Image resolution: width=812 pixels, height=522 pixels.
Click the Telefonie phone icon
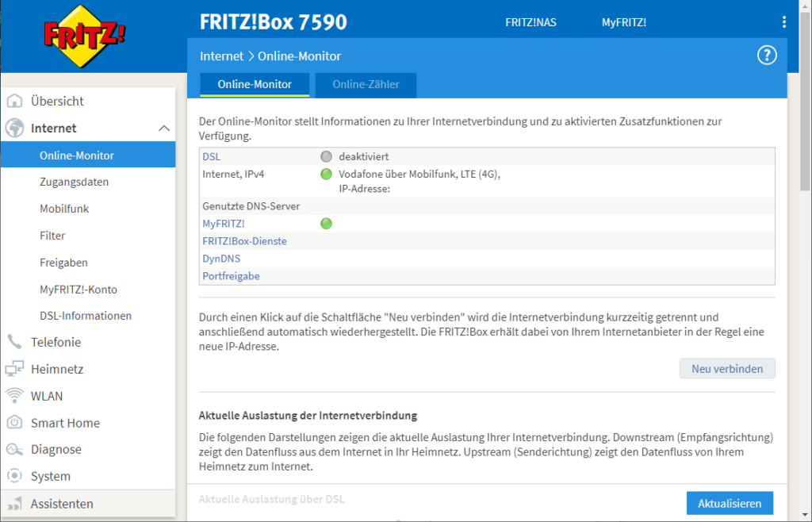click(14, 342)
